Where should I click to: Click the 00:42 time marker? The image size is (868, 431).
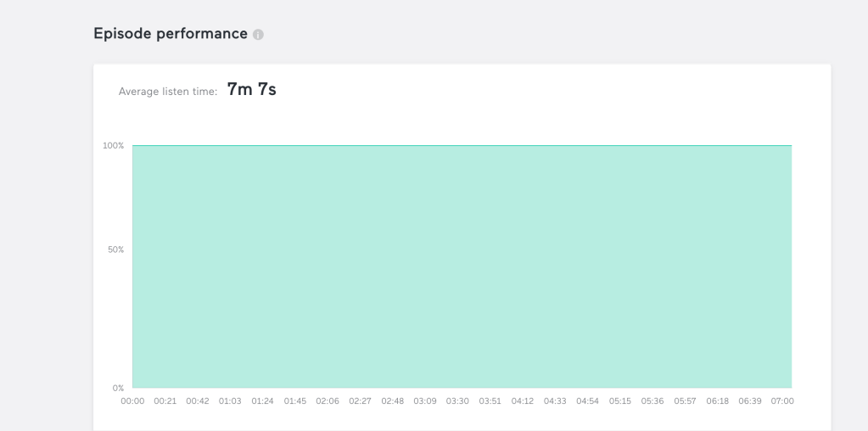pyautogui.click(x=198, y=401)
